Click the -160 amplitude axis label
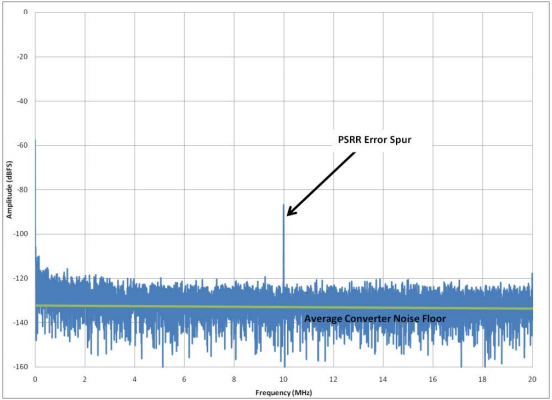 point(21,367)
